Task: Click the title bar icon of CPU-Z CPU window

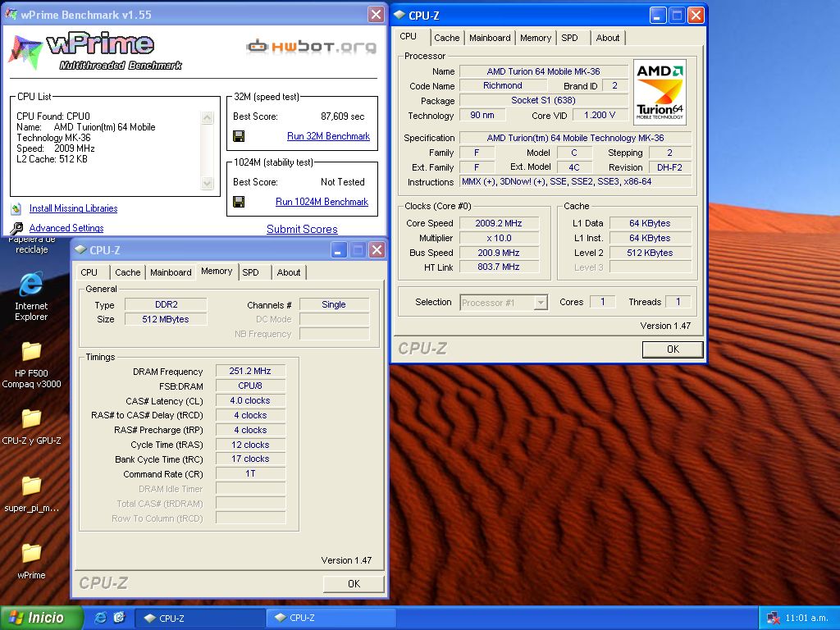Action: point(399,15)
